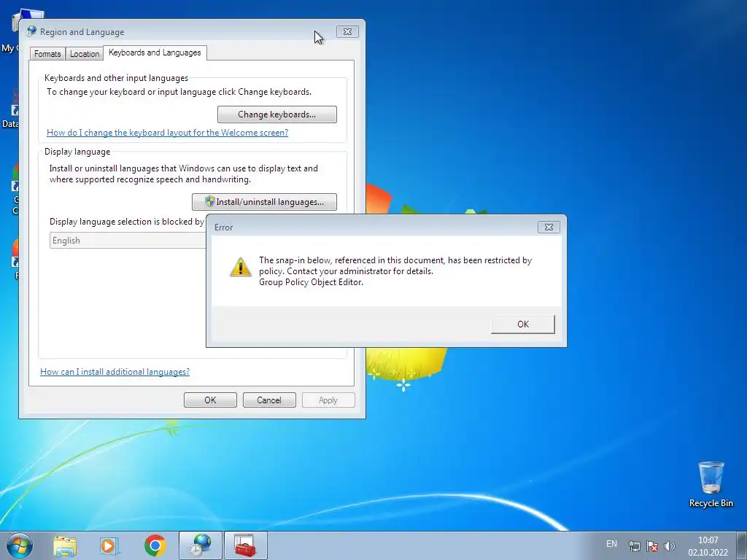
Task: Open Google Chrome from the taskbar
Action: coord(155,545)
